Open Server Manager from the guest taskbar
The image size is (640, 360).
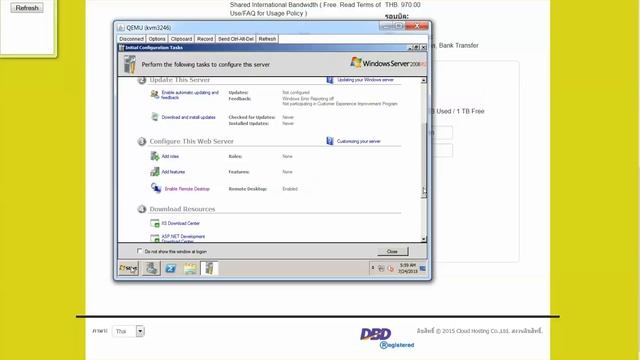pyautogui.click(x=151, y=268)
